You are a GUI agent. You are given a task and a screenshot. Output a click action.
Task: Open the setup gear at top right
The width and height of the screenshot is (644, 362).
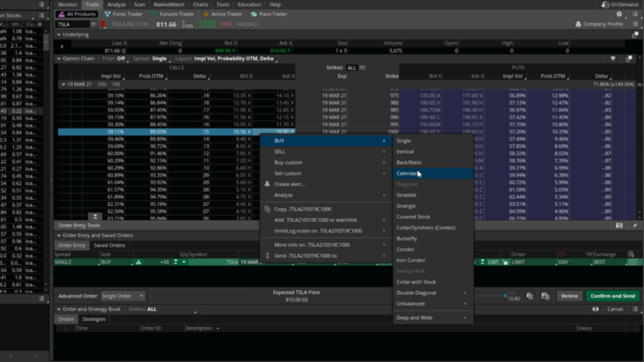tap(619, 14)
